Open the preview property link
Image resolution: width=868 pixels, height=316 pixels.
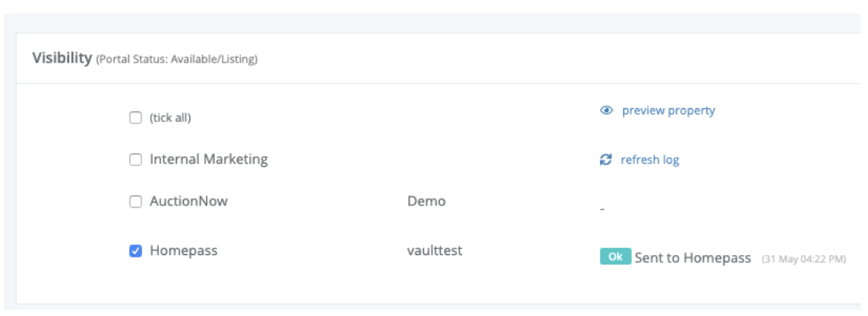click(668, 111)
